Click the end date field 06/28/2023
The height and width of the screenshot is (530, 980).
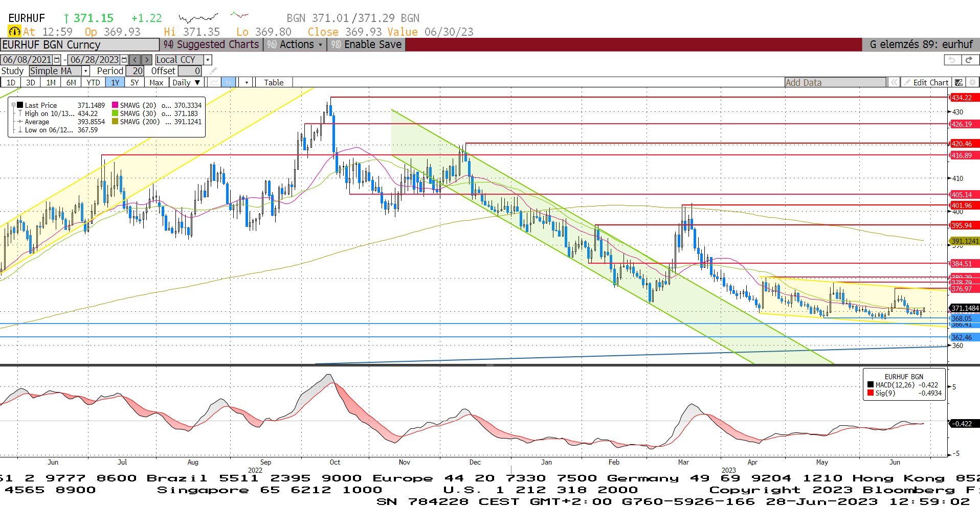coord(94,60)
